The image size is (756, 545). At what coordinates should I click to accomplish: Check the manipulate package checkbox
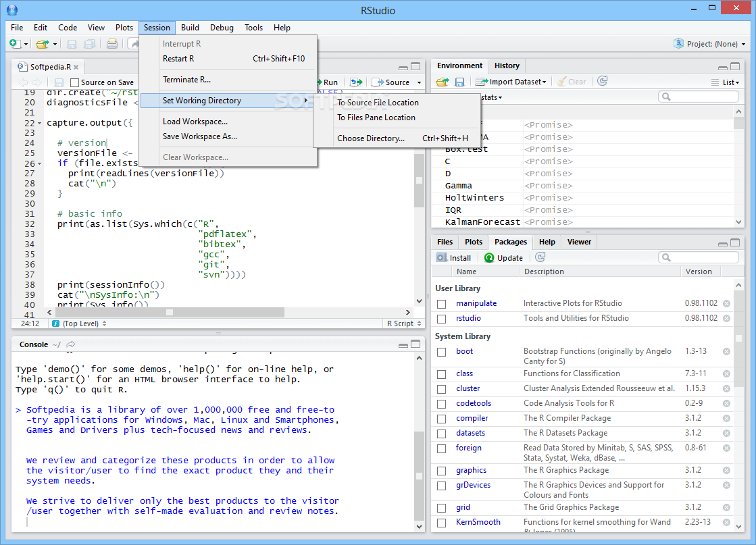coord(442,304)
